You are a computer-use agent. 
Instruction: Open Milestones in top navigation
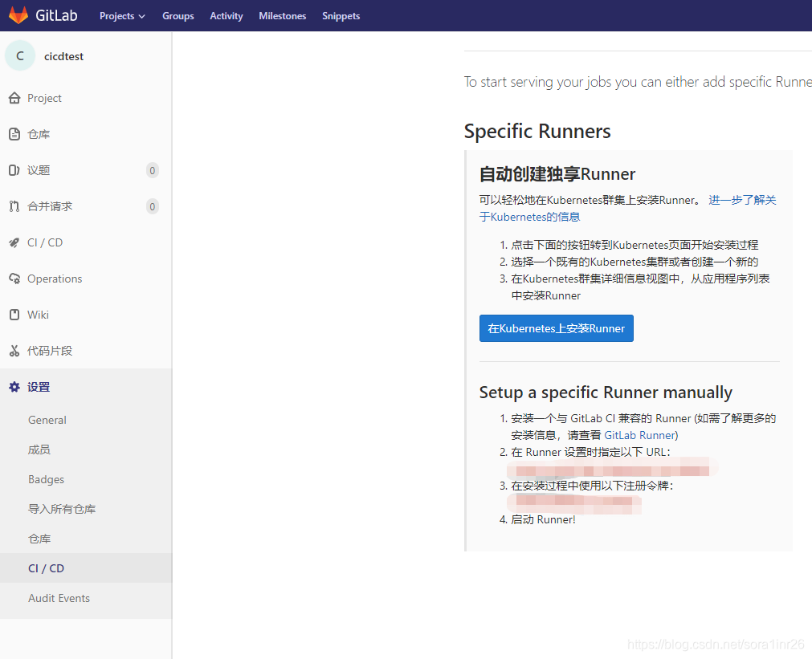point(282,16)
